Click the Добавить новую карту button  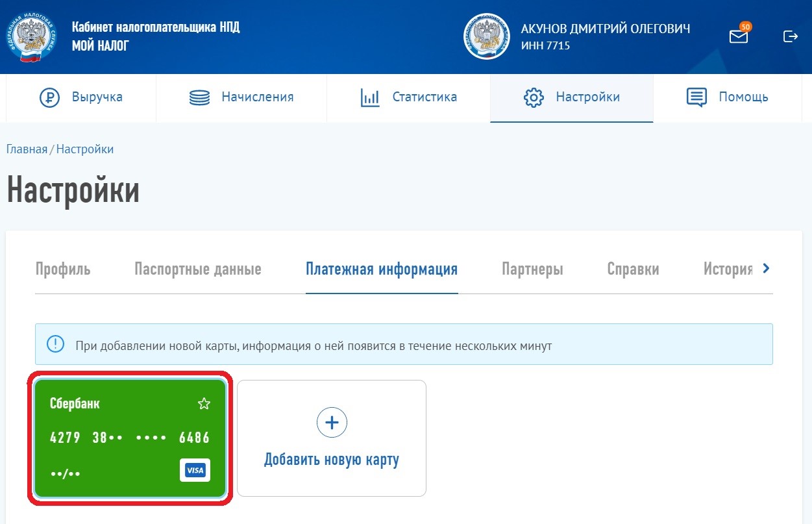(x=332, y=460)
